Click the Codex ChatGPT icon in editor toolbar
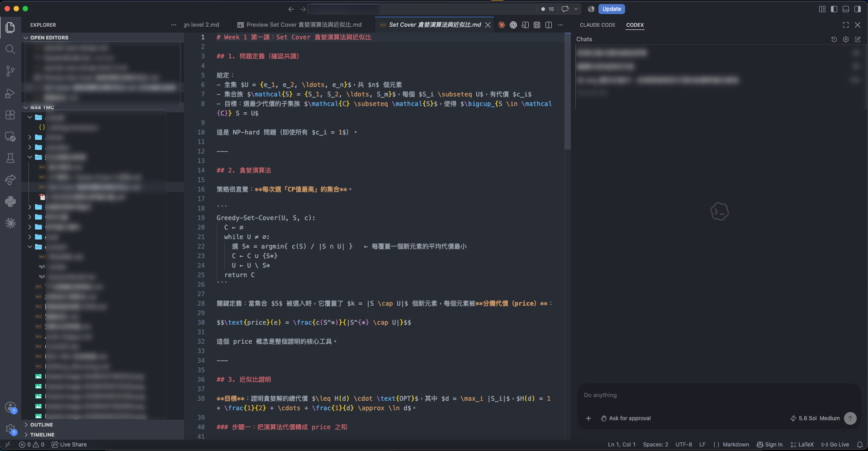This screenshot has height=451, width=868. click(513, 25)
